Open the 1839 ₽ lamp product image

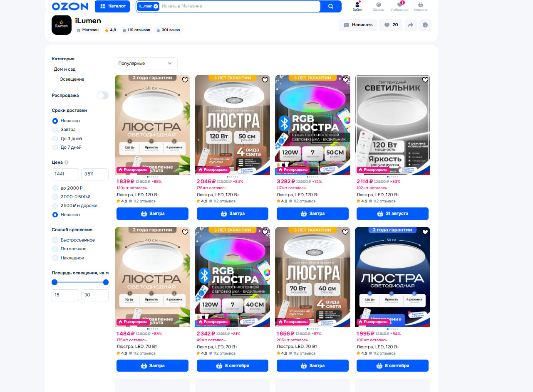coord(152,125)
